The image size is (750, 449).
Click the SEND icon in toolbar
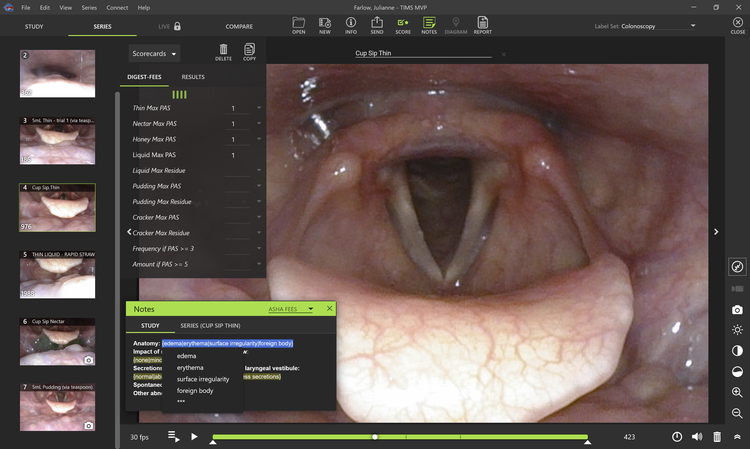click(377, 25)
